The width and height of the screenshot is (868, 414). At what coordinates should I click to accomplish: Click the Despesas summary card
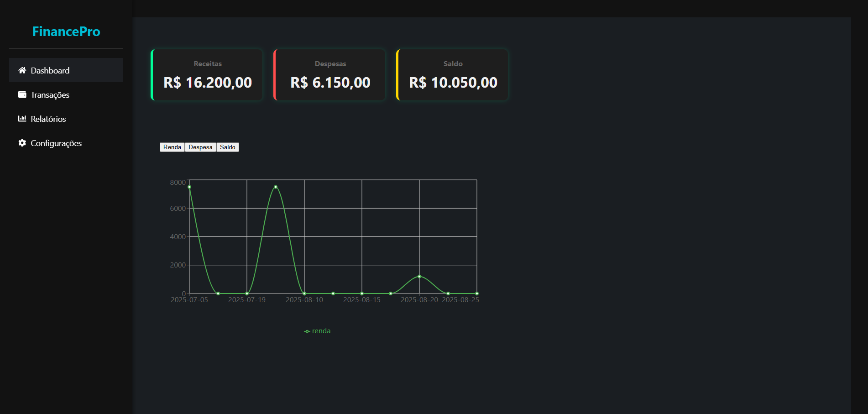coord(329,74)
